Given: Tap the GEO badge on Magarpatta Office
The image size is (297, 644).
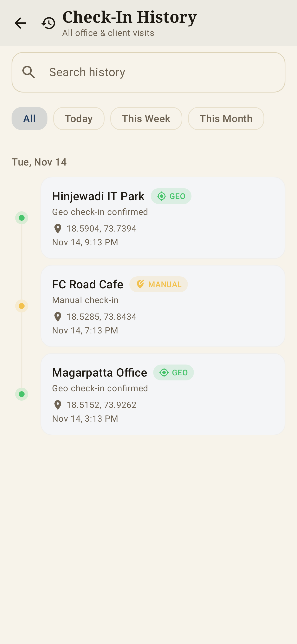Looking at the screenshot, I should click(173, 372).
